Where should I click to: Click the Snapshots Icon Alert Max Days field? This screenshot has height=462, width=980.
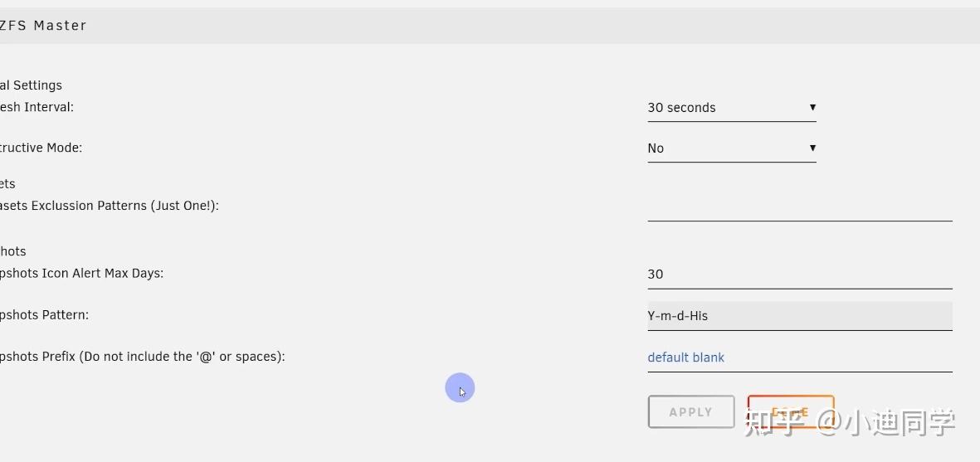[799, 274]
